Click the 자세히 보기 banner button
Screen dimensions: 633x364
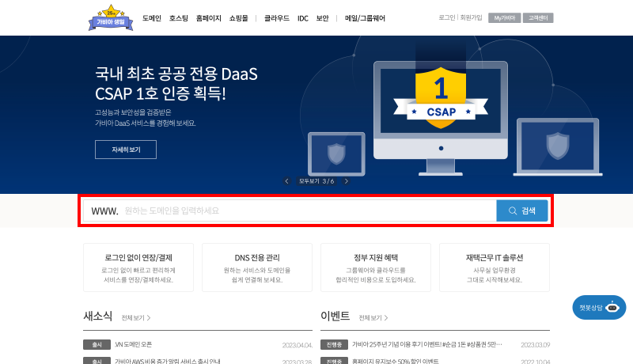(x=126, y=150)
